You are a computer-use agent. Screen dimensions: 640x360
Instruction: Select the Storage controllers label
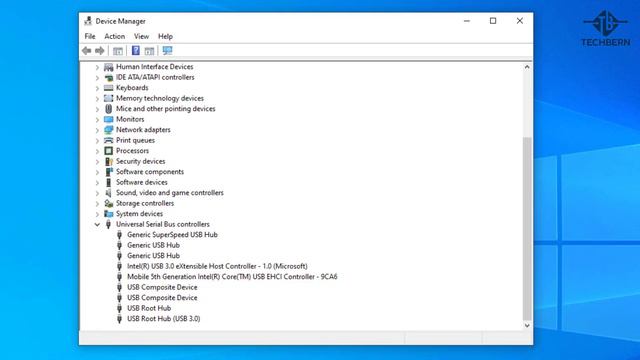click(145, 203)
